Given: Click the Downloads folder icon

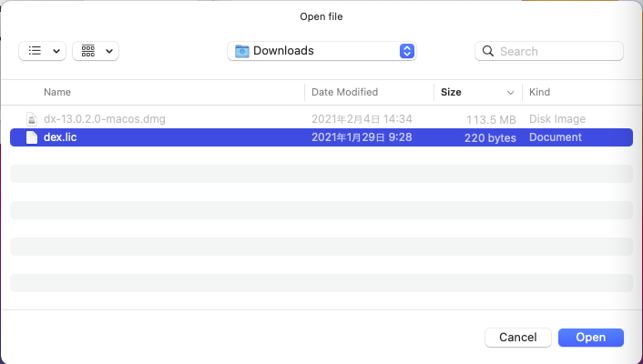Looking at the screenshot, I should [242, 51].
